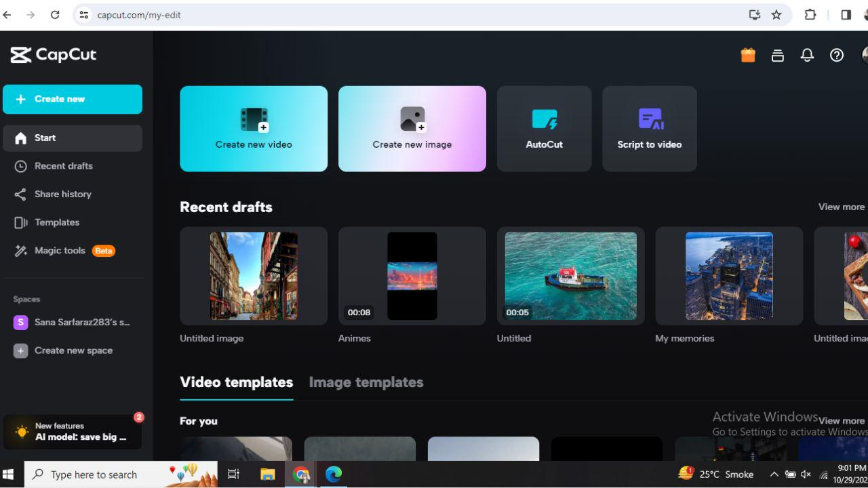Click Create new space under Spaces
Screen dimensions: 868x488
73,350
